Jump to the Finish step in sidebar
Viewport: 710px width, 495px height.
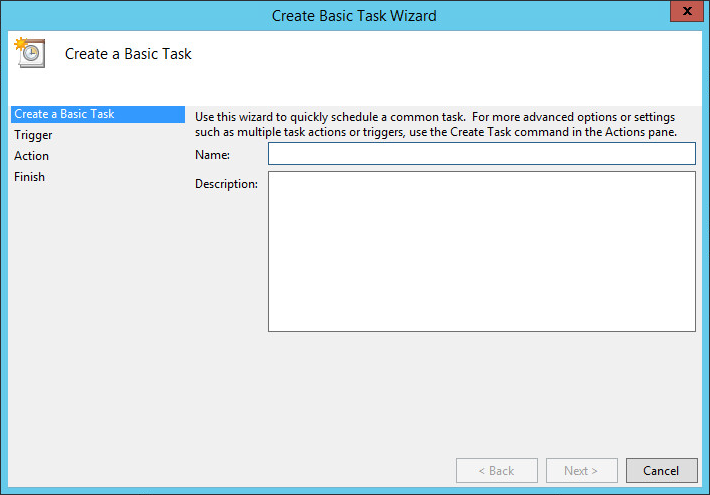tap(29, 177)
